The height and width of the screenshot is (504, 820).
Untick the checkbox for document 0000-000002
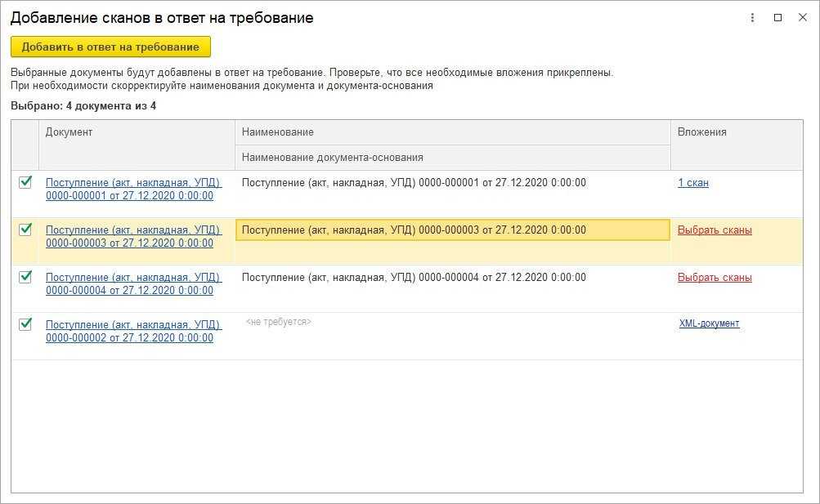[25, 324]
